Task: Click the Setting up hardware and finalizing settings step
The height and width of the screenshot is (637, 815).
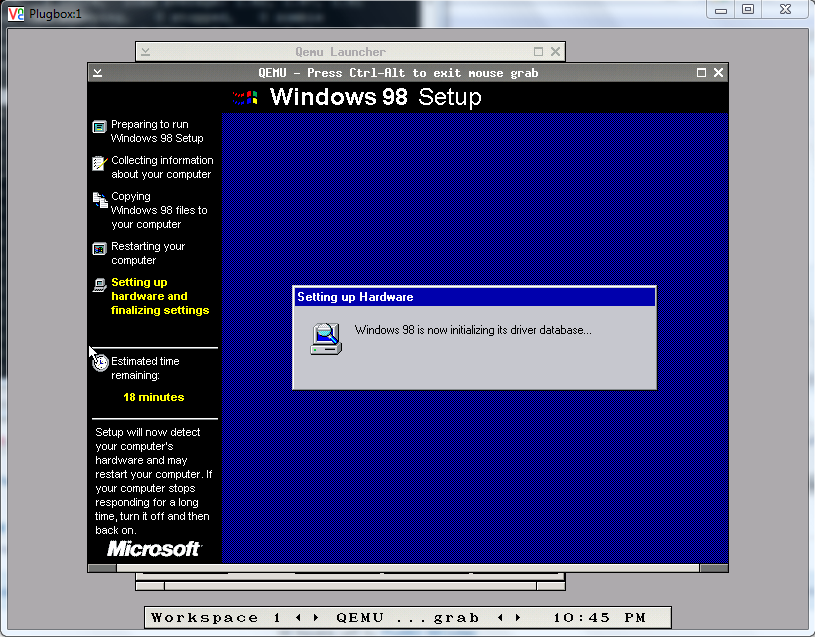Action: click(x=160, y=296)
